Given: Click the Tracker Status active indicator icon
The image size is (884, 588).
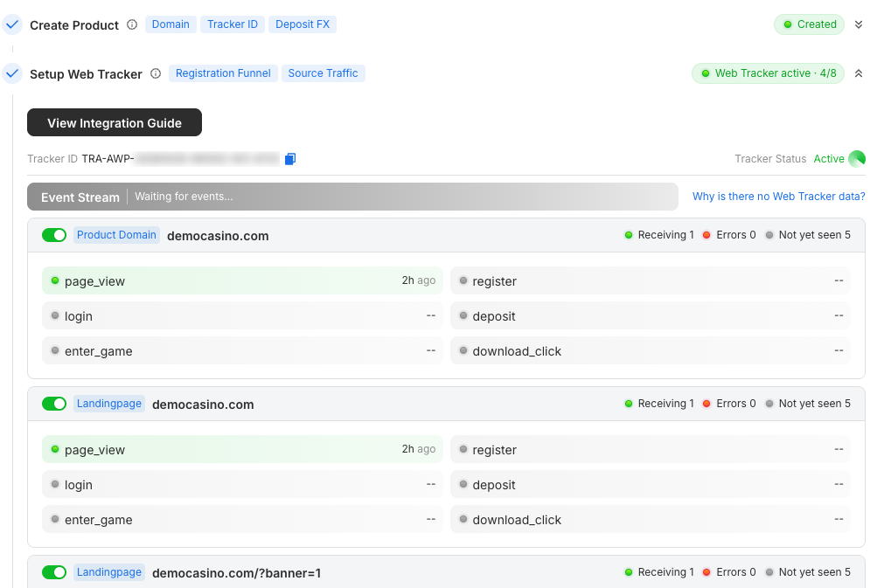Looking at the screenshot, I should (x=857, y=159).
